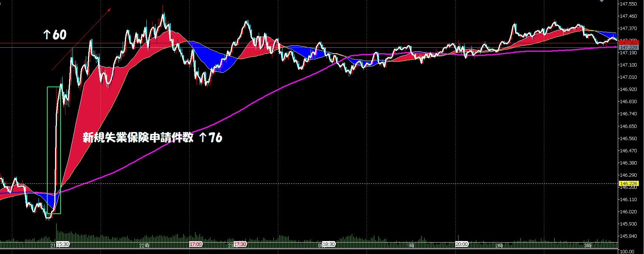644x254 pixels.
Task: Click the red 147.262 price tag
Action: [628, 43]
